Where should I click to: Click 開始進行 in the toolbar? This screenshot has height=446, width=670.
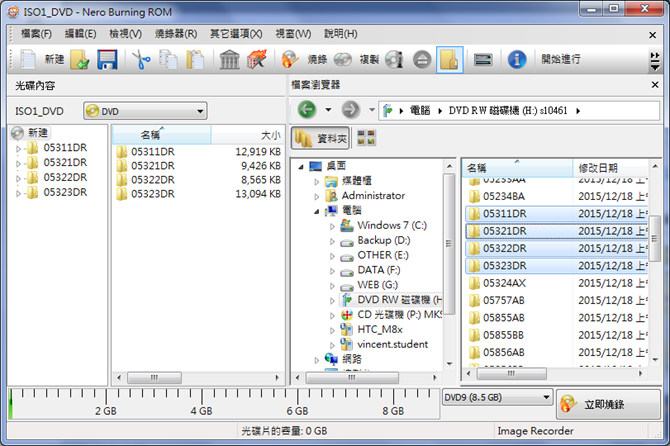point(561,59)
